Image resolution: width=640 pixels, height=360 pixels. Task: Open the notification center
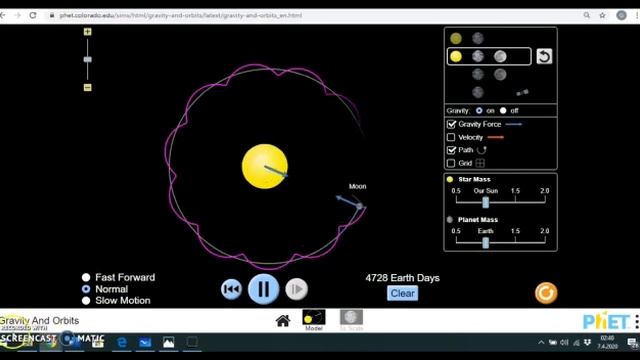click(x=632, y=342)
